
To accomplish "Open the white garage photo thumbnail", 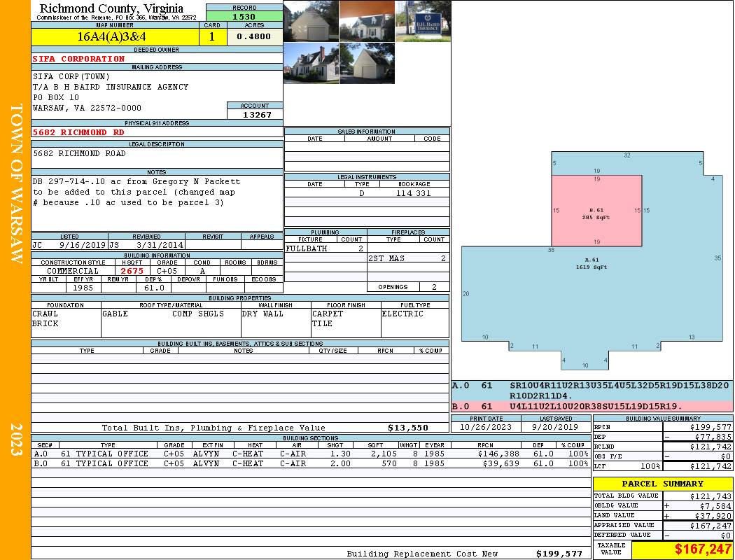I will point(311,21).
